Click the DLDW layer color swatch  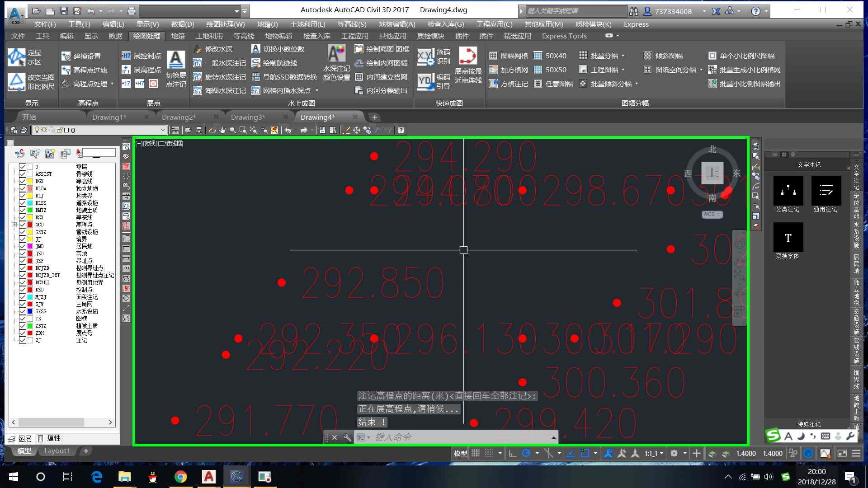[30, 188]
